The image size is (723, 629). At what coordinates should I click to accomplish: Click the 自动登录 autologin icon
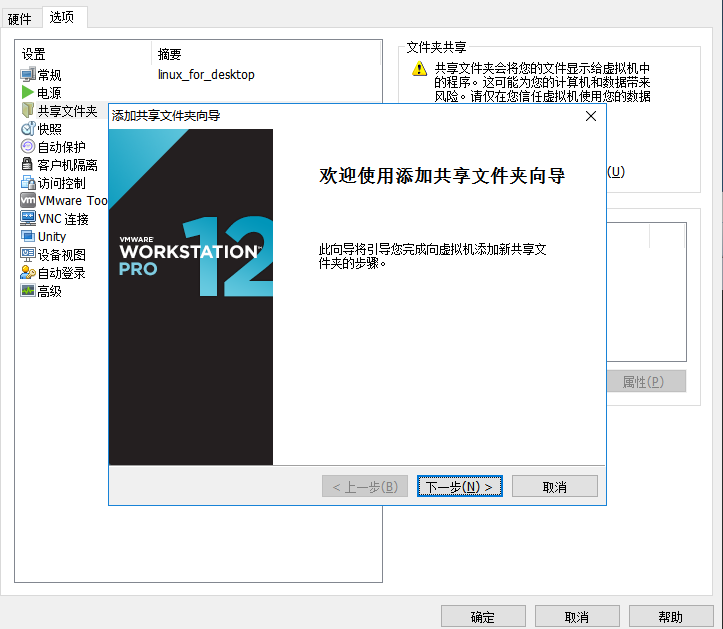click(x=28, y=273)
